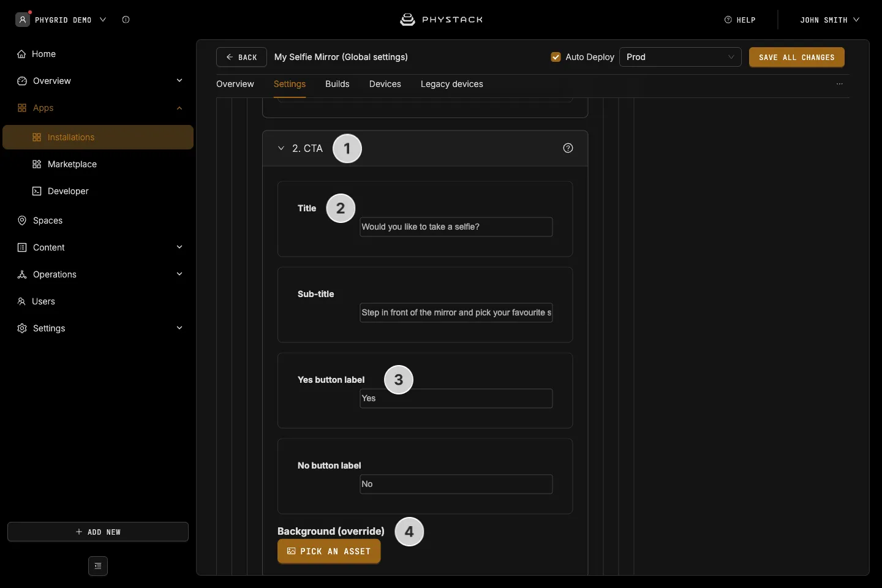882x588 pixels.
Task: Expand the Content sidebar section
Action: coord(179,247)
